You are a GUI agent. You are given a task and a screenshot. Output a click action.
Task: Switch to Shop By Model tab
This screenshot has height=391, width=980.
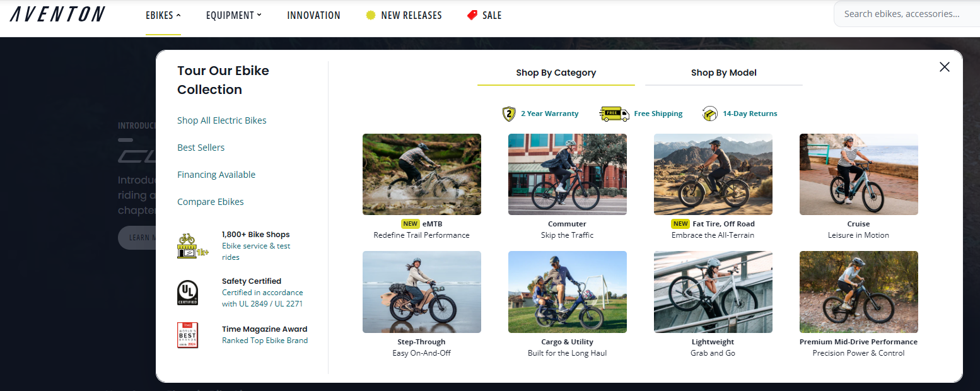pyautogui.click(x=723, y=73)
